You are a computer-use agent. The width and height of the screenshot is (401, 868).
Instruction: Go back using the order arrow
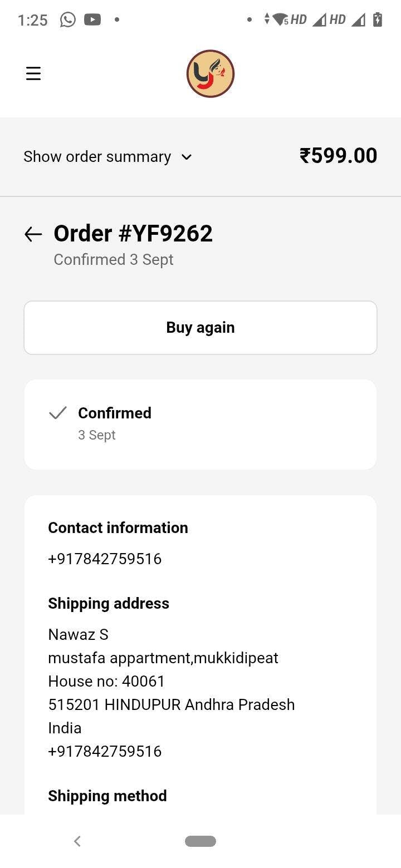(33, 234)
